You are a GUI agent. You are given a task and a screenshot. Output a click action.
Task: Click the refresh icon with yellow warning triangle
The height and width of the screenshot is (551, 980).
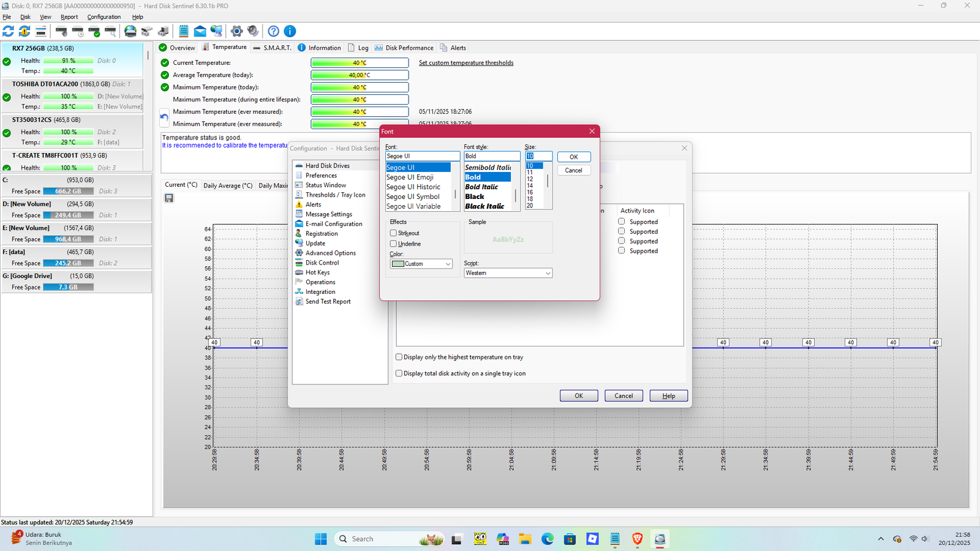(x=24, y=31)
